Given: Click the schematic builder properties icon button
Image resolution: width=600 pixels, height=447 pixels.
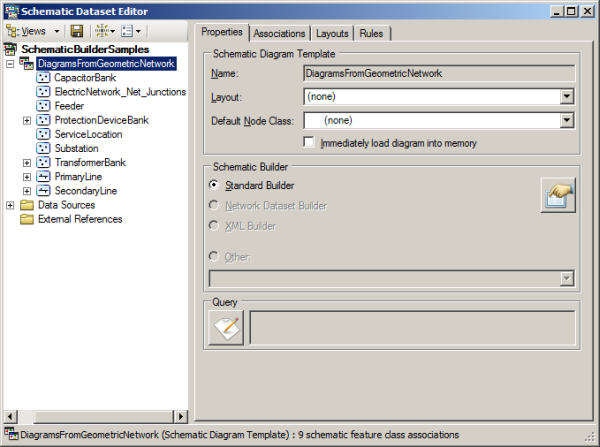Looking at the screenshot, I should pyautogui.click(x=557, y=194).
